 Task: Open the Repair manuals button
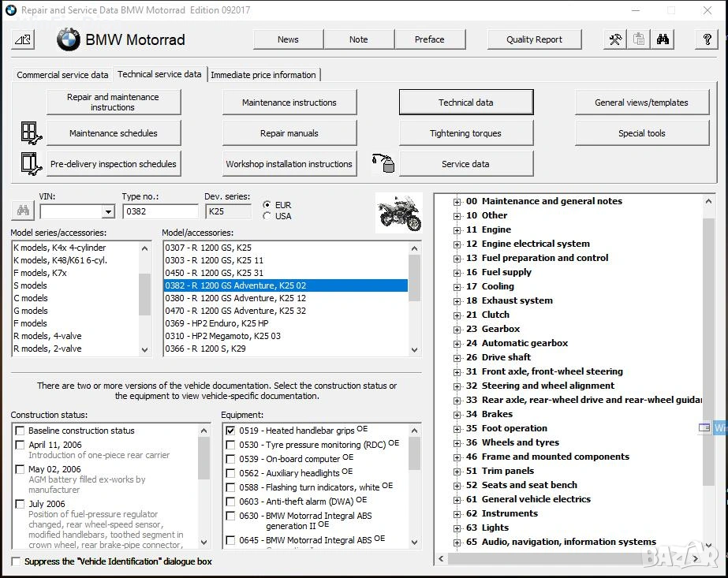pyautogui.click(x=289, y=133)
